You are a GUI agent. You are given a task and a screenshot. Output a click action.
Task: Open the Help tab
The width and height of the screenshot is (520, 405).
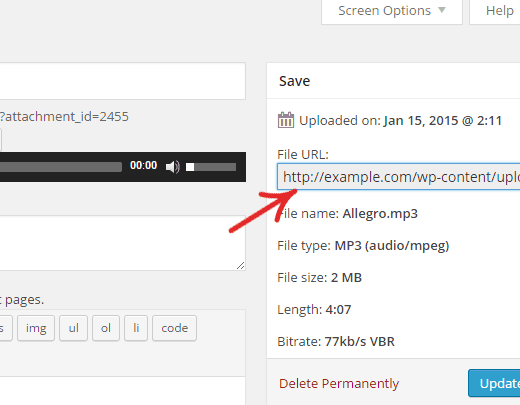coord(495,11)
